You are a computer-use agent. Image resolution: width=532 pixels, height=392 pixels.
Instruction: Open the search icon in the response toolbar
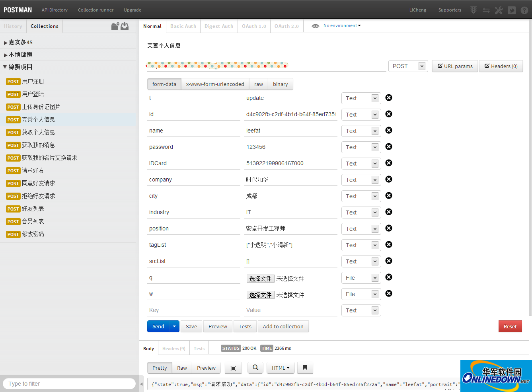pos(255,367)
